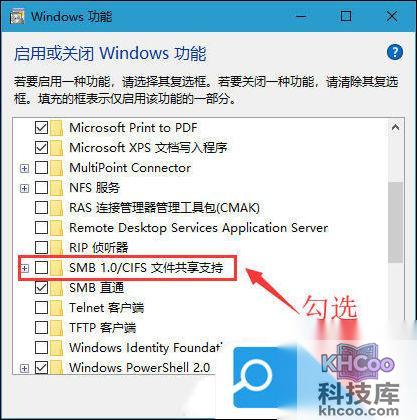417x420 pixels.
Task: Uncheck the Microsoft Print to PDF checkbox
Action: 41,128
